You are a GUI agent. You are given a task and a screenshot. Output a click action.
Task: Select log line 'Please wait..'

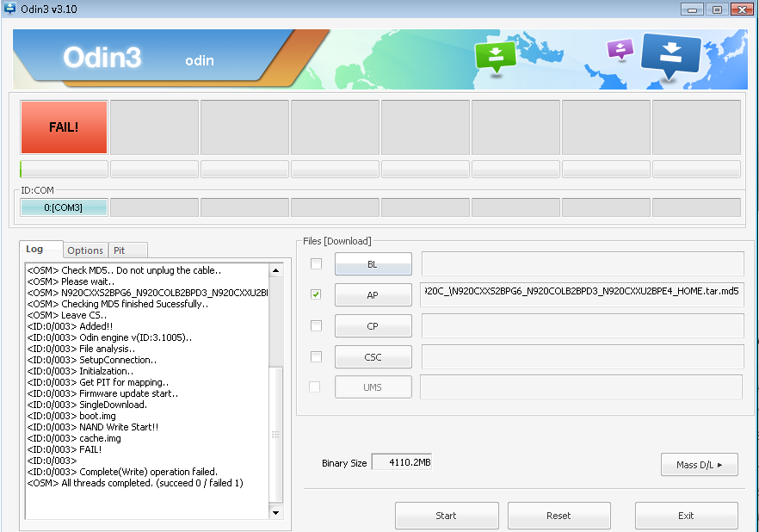click(71, 281)
